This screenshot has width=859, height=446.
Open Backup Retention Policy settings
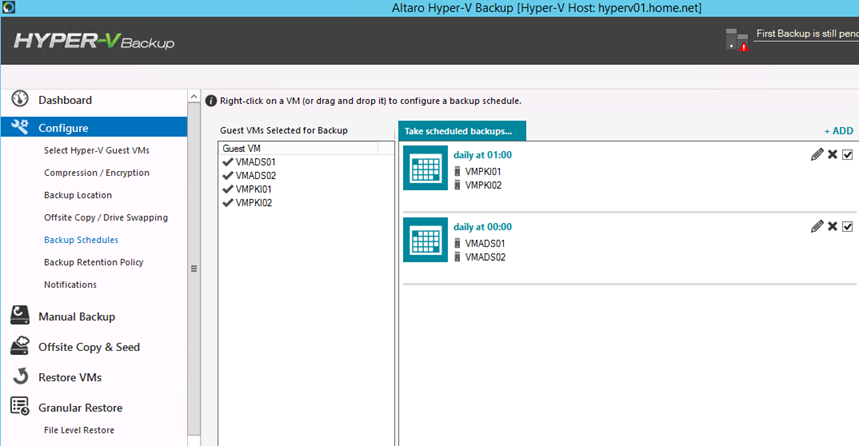(x=94, y=262)
